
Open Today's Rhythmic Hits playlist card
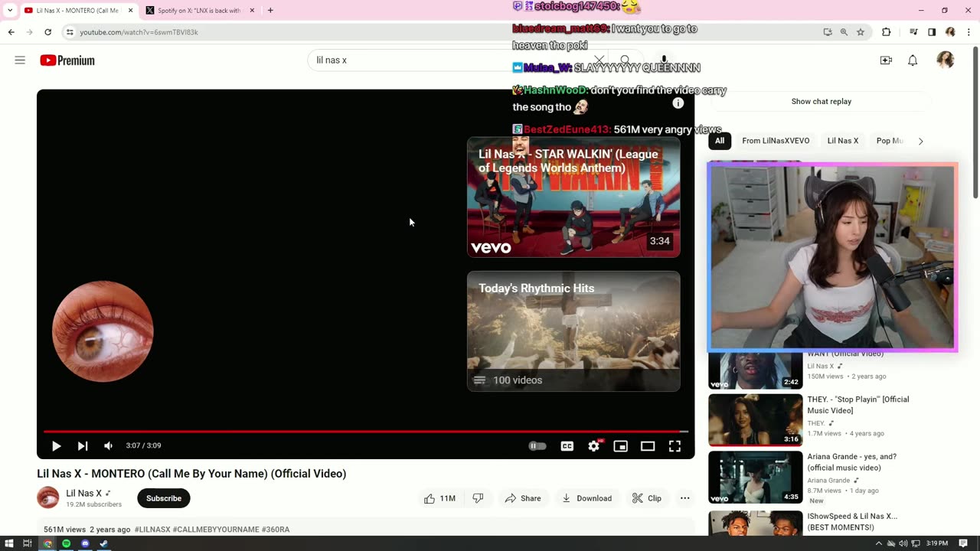(x=573, y=331)
